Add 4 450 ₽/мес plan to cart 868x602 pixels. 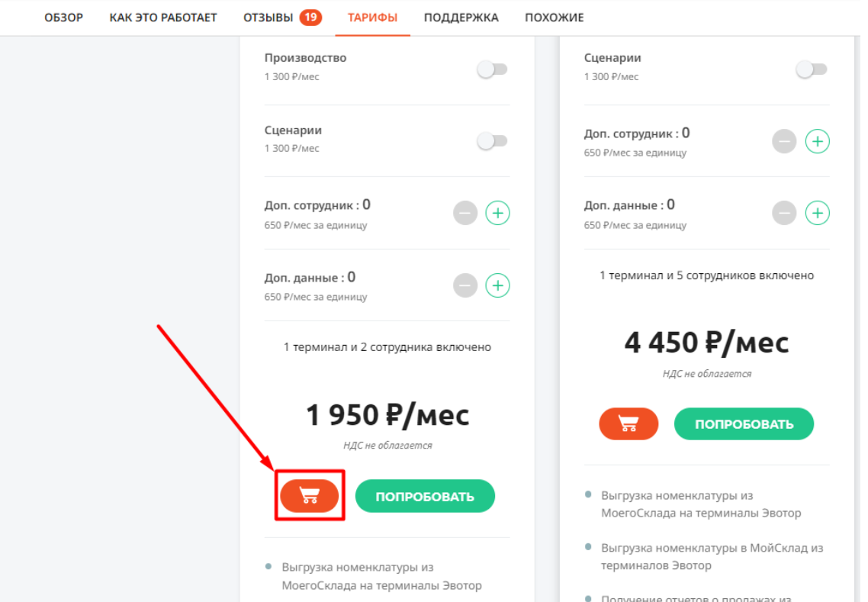point(628,423)
